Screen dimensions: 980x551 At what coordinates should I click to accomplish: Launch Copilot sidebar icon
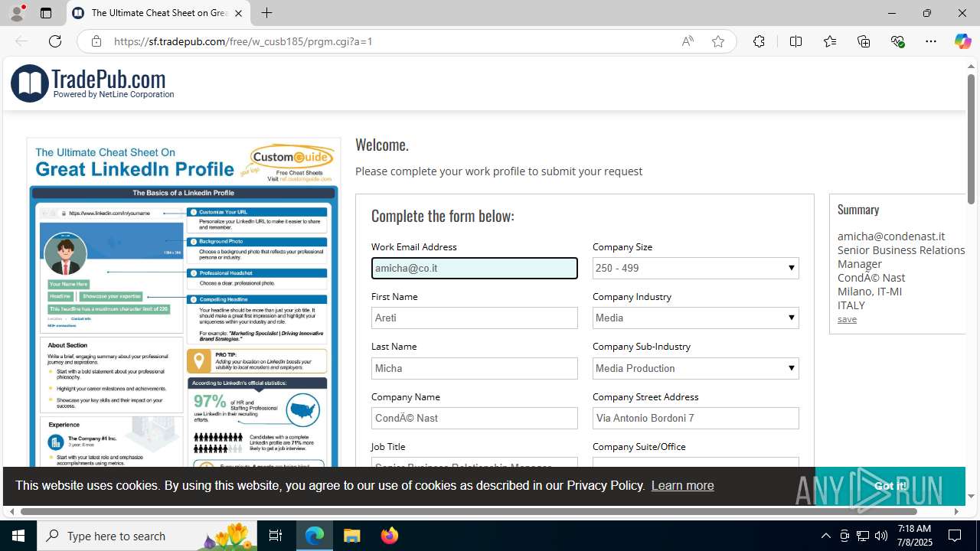click(x=962, y=41)
